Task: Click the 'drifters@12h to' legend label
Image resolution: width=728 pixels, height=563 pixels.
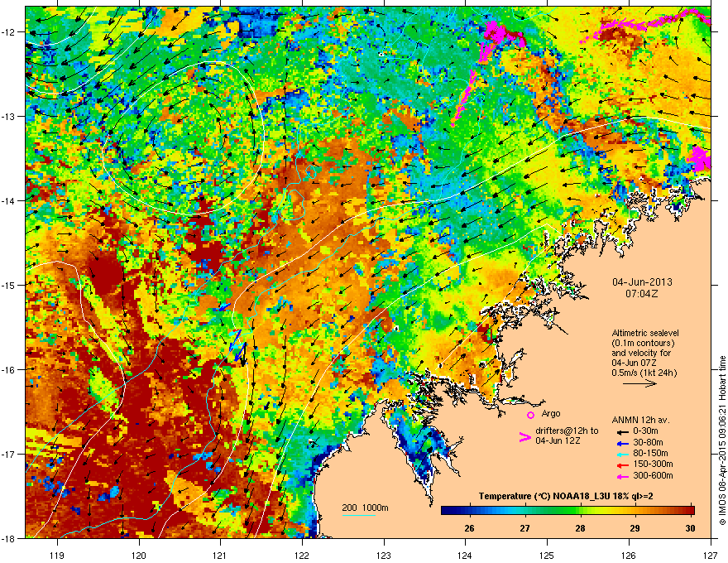Action: tap(567, 431)
